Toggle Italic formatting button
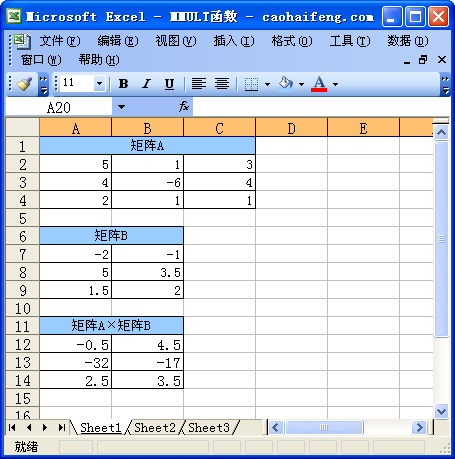 146,84
